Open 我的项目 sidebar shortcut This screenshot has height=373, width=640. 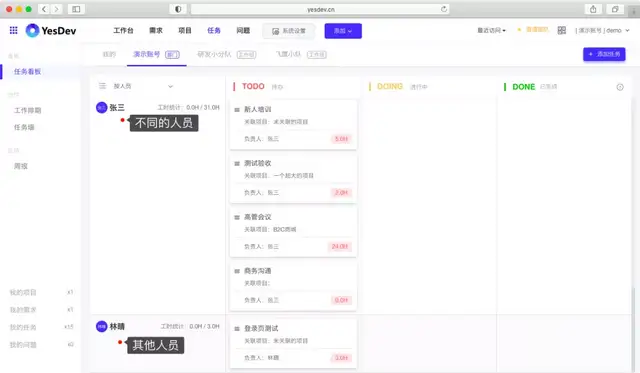[x=41, y=293]
